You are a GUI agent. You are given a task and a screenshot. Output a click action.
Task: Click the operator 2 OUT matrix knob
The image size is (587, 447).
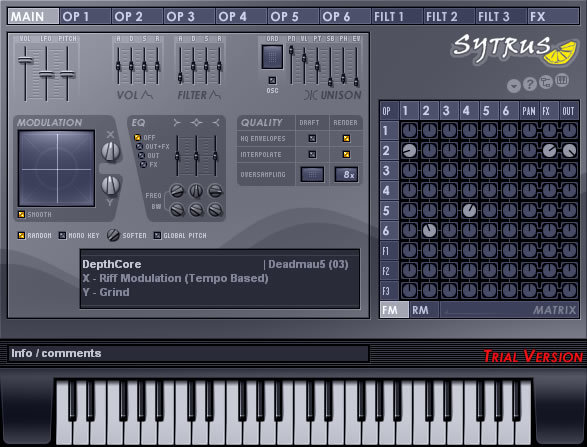click(x=569, y=150)
